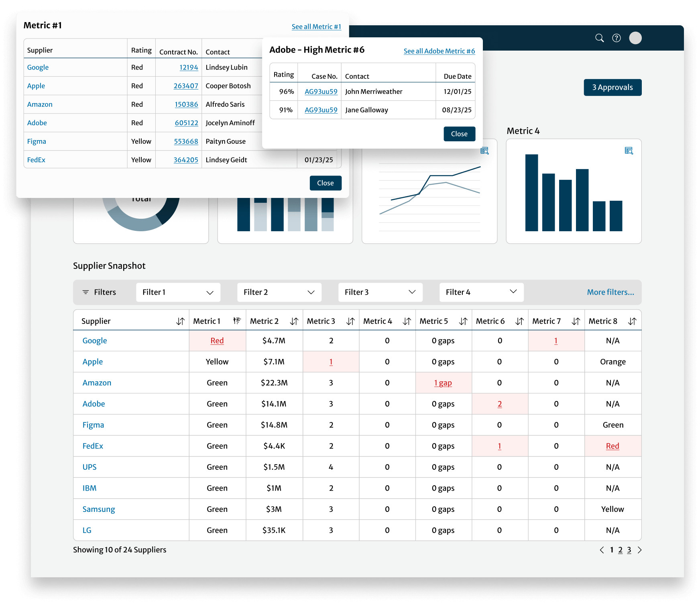This screenshot has width=700, height=603.
Task: Open LG supplier link
Action: (x=87, y=530)
